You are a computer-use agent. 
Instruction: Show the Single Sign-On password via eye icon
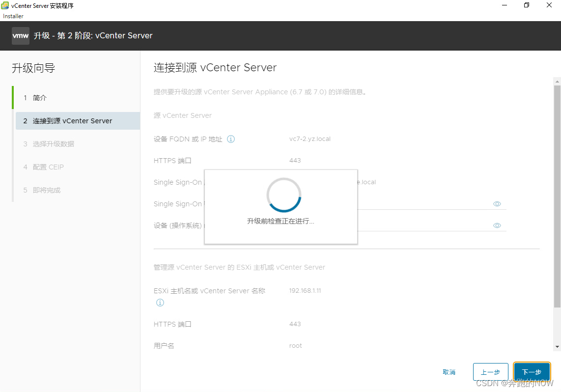[497, 204]
